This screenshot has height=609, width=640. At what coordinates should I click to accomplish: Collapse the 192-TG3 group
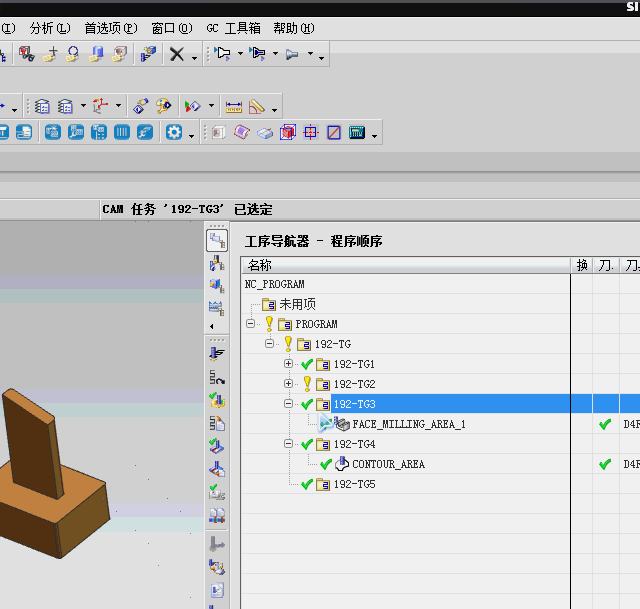click(289, 403)
